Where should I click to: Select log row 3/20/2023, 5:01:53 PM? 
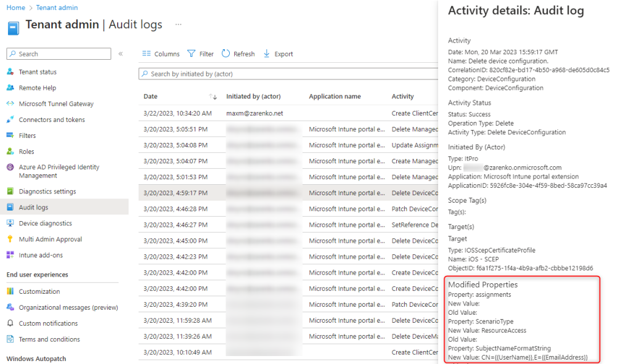tap(288, 177)
